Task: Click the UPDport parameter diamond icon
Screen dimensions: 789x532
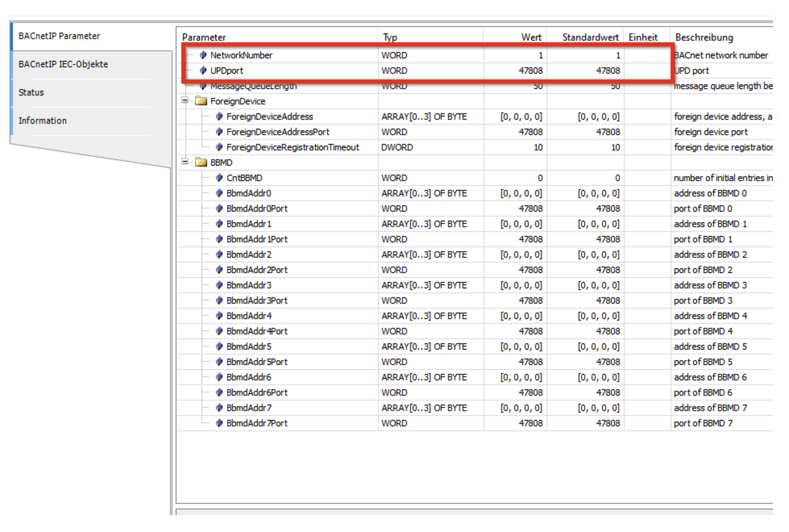Action: point(203,70)
